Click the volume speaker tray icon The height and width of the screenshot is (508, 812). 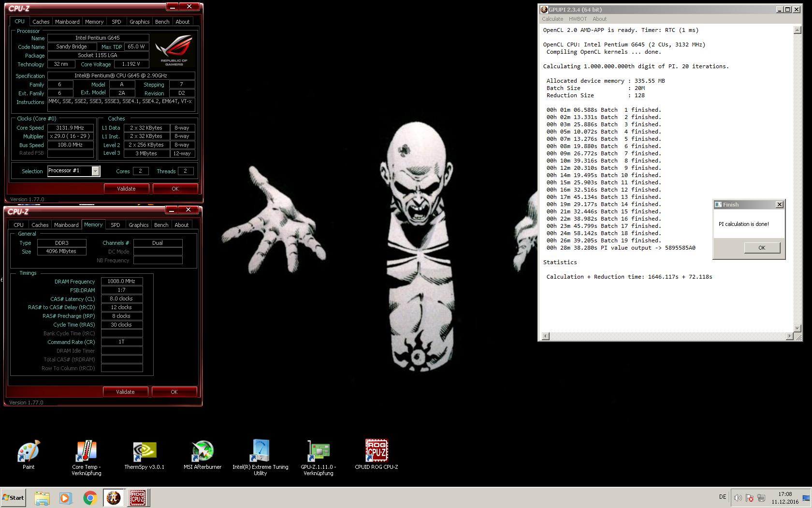(x=738, y=498)
